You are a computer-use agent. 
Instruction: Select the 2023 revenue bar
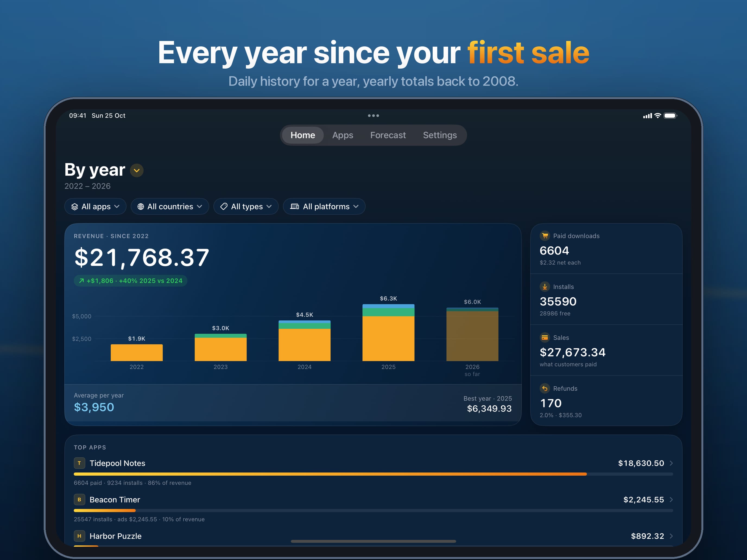(220, 347)
